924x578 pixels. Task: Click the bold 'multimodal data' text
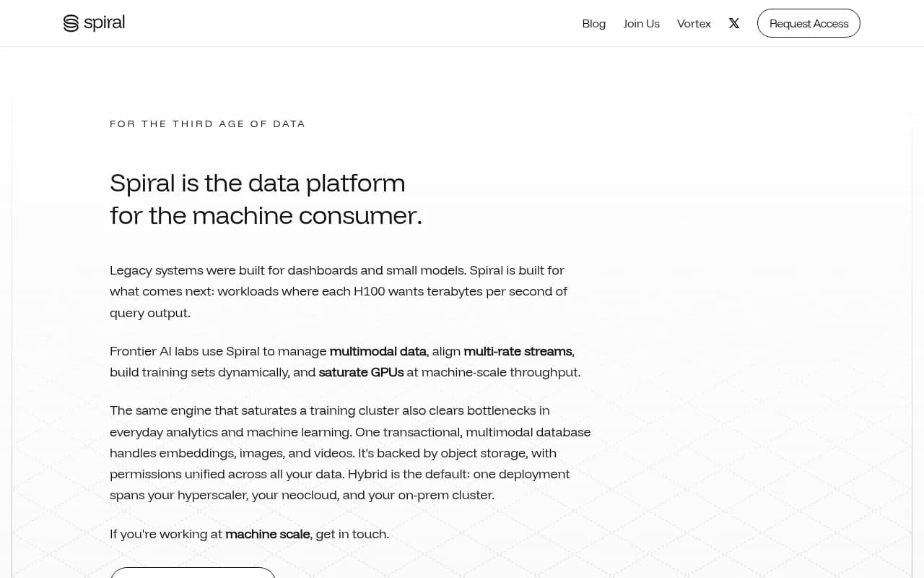tap(378, 351)
